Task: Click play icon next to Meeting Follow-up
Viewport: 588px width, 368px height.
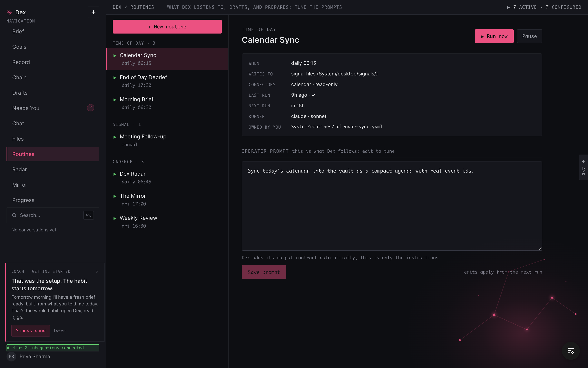Action: [115, 137]
